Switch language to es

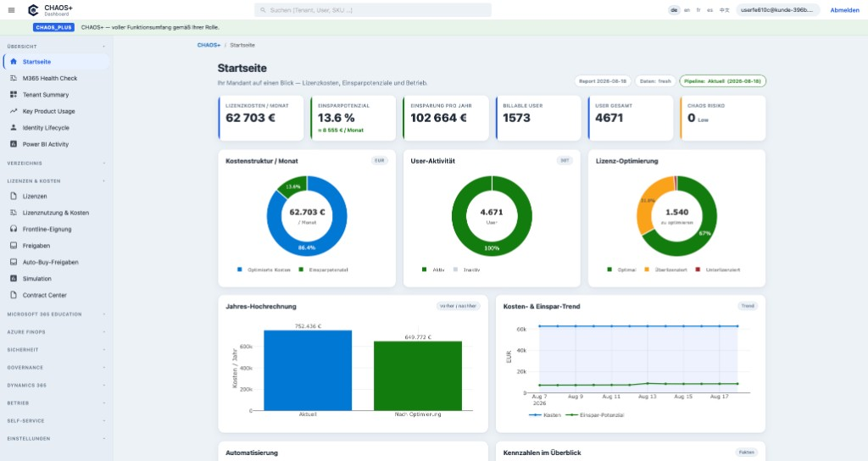click(709, 10)
